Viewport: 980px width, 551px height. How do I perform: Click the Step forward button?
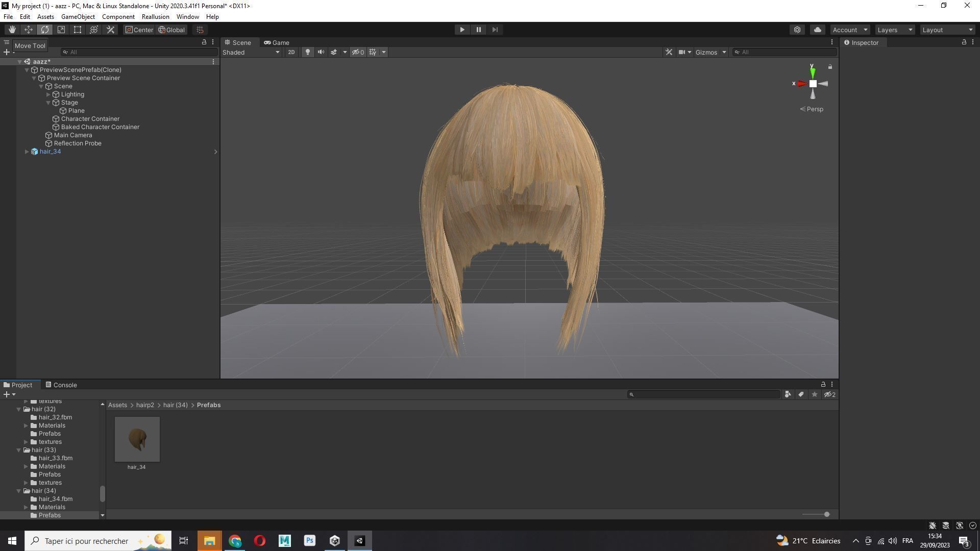point(495,30)
